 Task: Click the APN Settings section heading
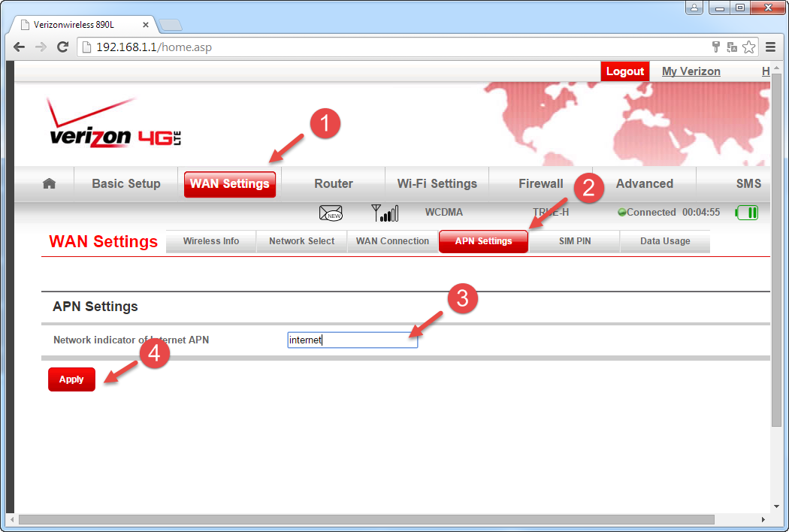coord(95,307)
